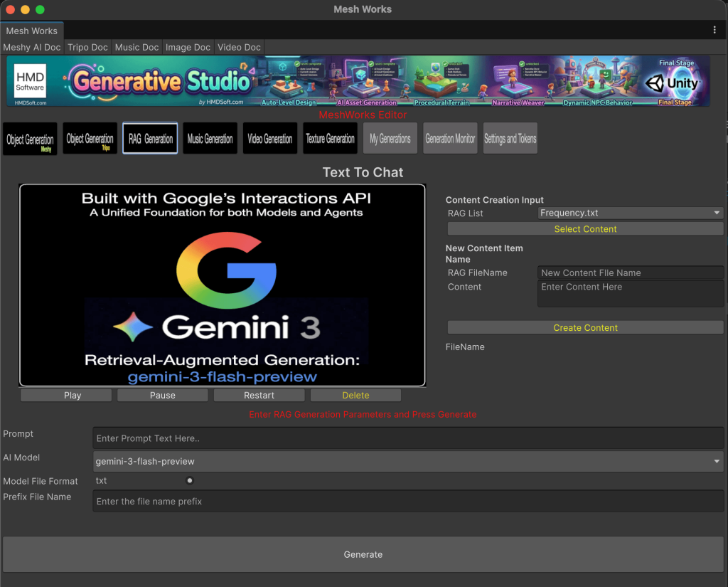The image size is (728, 587).
Task: Focus the Prompt text field
Action: point(408,438)
